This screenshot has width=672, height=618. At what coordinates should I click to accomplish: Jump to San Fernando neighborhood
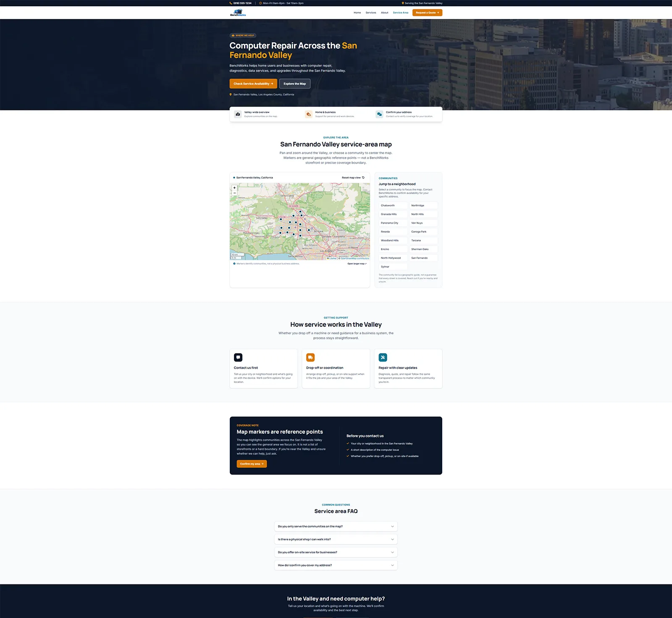point(423,258)
